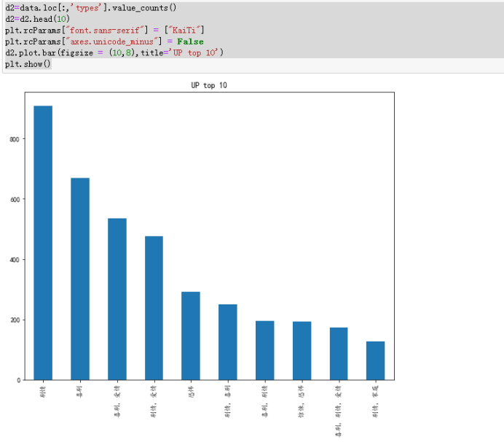Click the ninth bar, about 175 high
504x442 pixels.
[x=339, y=354]
